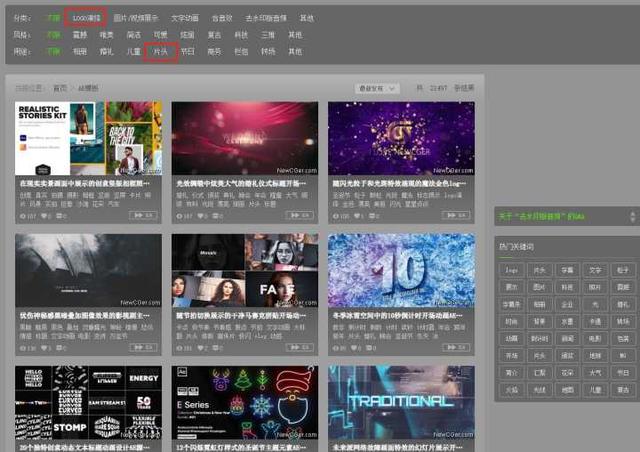Open the neon Christmas E Series thumbnail
The height and width of the screenshot is (452, 640).
pyautogui.click(x=245, y=403)
